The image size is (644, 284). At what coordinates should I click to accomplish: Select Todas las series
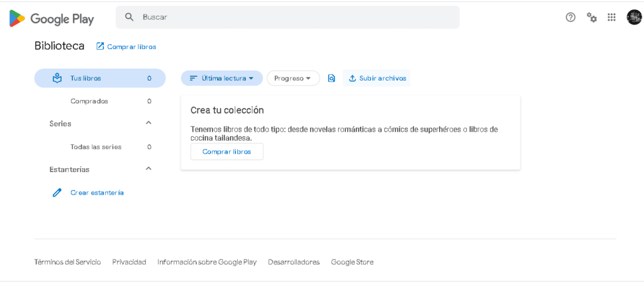(100, 147)
